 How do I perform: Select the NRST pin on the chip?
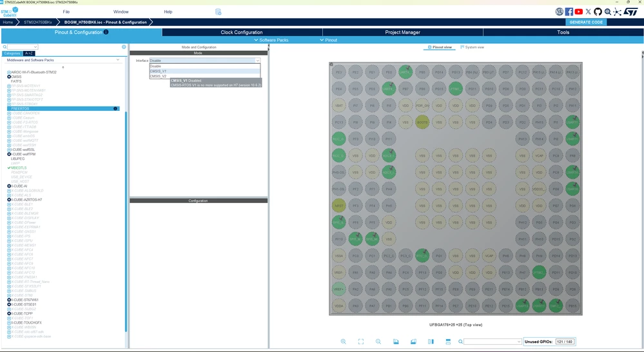point(338,206)
